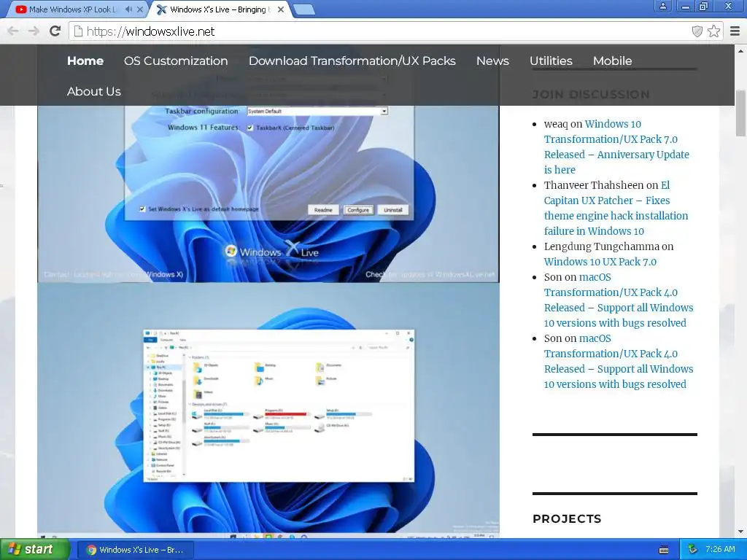Open El Capitan UX Patcher link

(616, 208)
